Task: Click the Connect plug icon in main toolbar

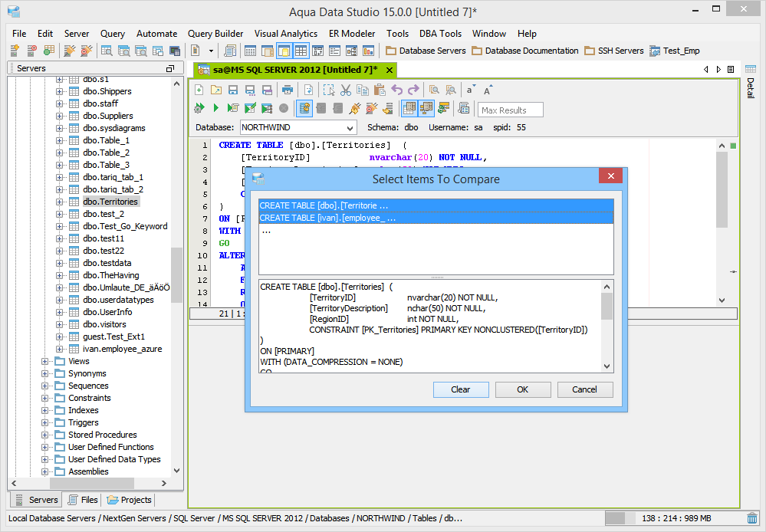Action: click(x=70, y=51)
